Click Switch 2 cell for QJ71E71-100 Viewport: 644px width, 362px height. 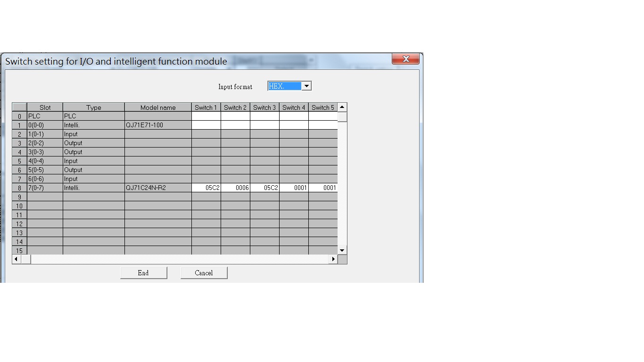pos(235,125)
